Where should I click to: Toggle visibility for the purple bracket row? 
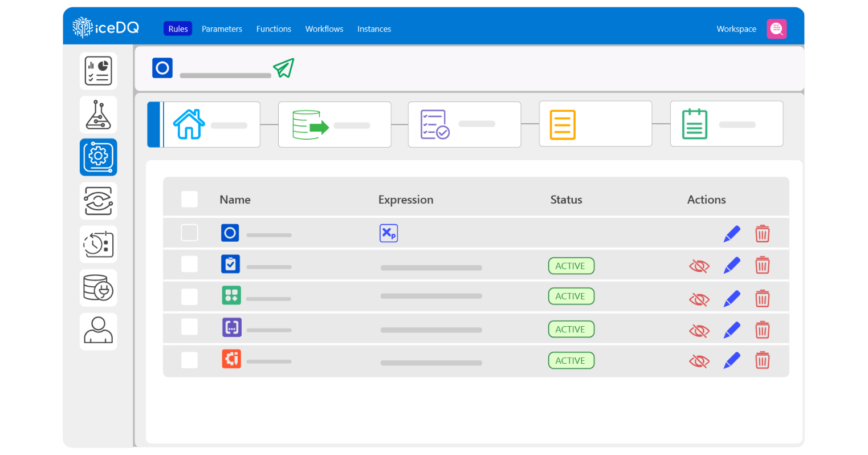pyautogui.click(x=699, y=331)
